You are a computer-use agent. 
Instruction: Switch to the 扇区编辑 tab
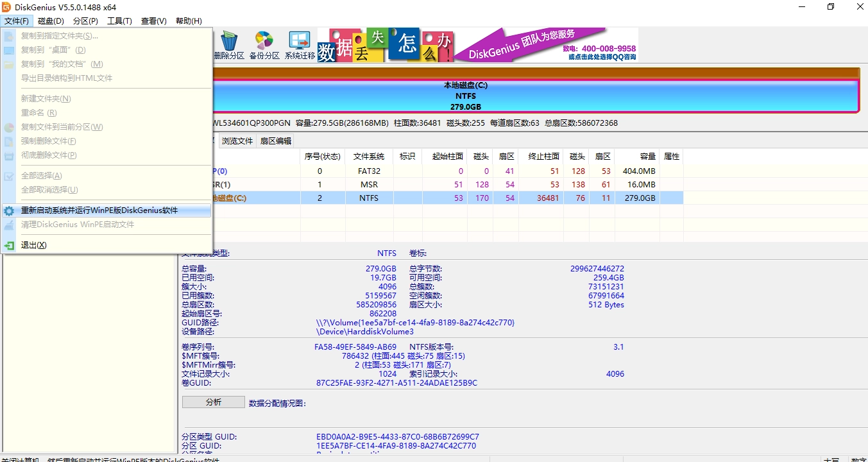(275, 141)
